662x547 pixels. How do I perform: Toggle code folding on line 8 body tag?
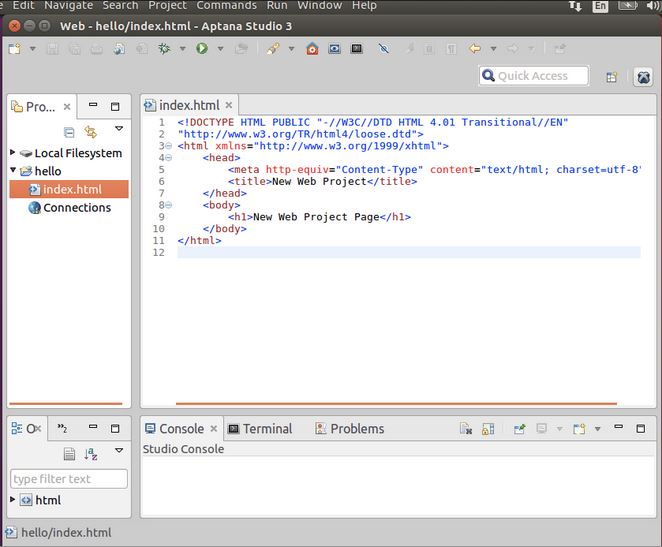point(168,205)
